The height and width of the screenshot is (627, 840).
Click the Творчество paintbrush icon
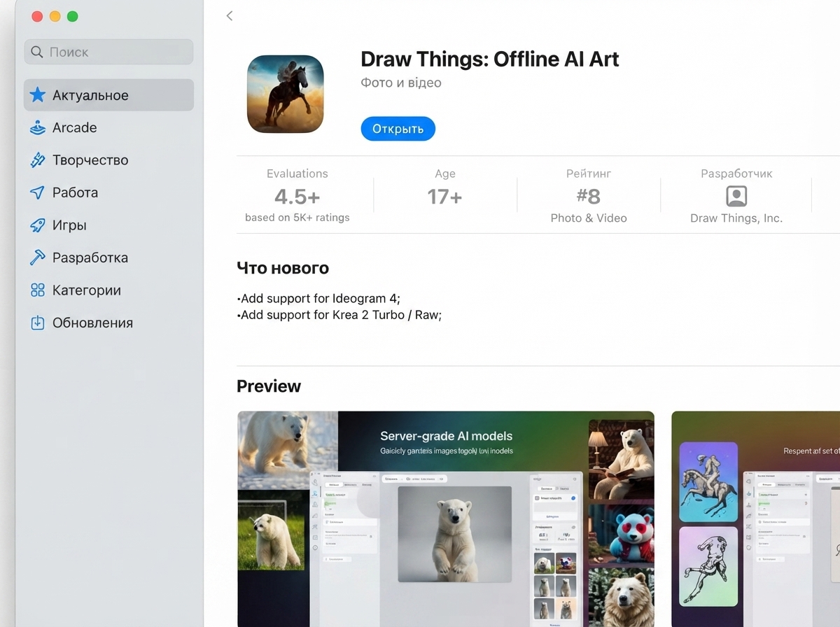[38, 160]
